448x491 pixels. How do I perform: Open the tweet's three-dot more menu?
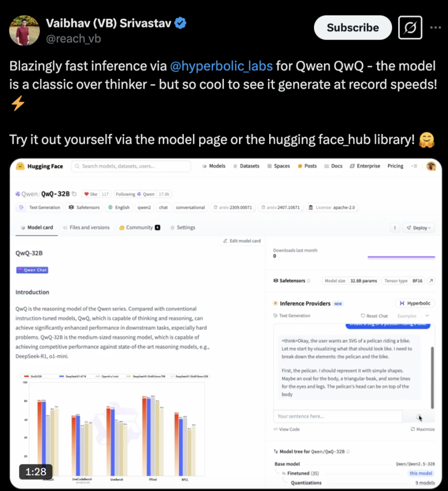click(x=435, y=28)
